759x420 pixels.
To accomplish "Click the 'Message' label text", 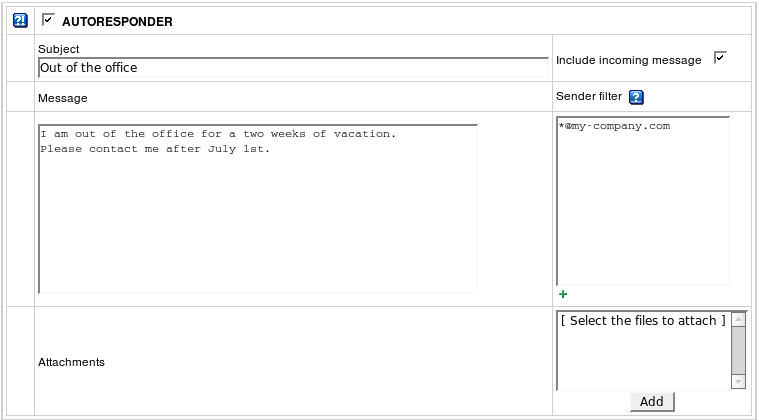I will pos(62,98).
